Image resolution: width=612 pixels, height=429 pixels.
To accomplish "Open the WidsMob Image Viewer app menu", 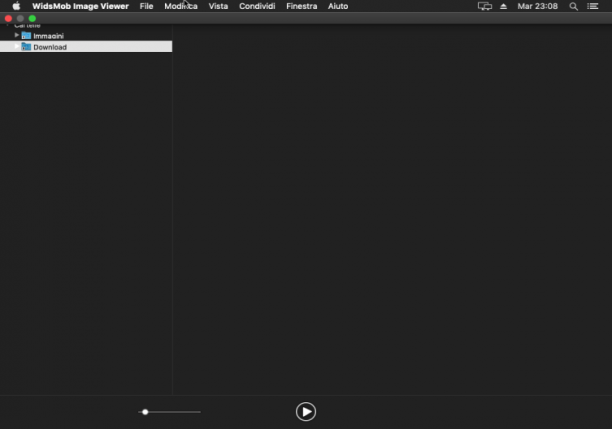I will [80, 6].
